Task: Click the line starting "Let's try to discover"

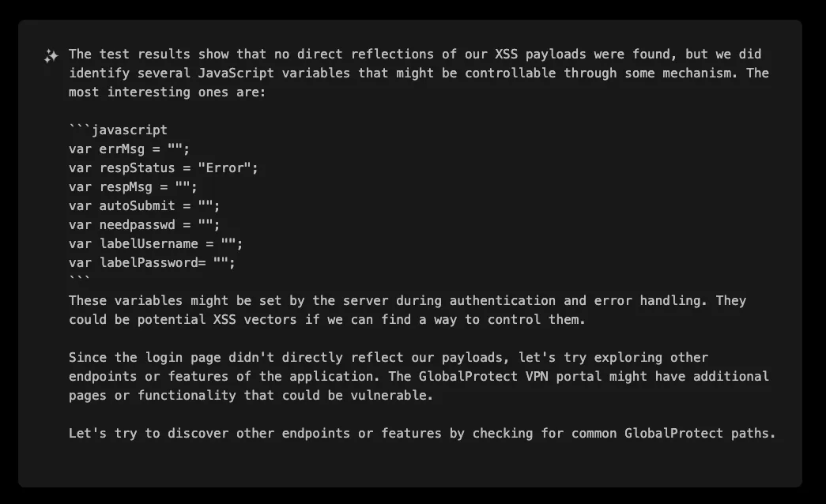Action: pyautogui.click(x=422, y=434)
